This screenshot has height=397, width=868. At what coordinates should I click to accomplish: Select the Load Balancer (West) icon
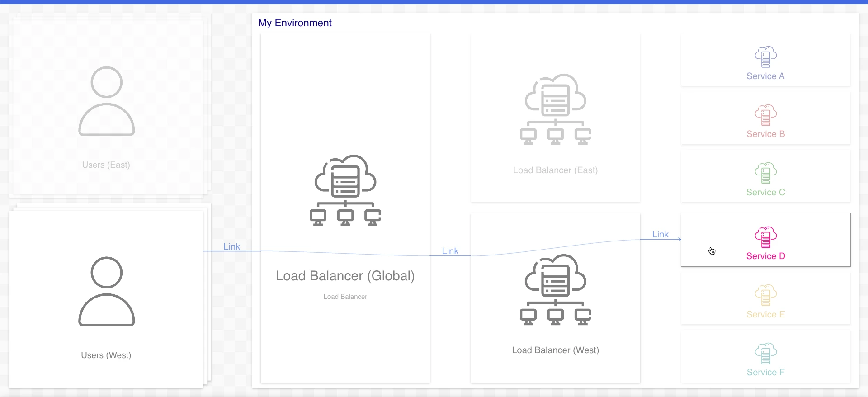coord(555,290)
